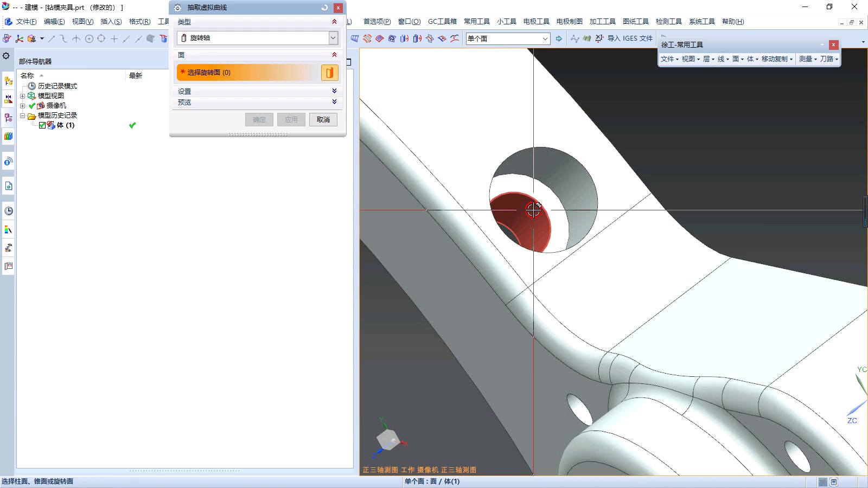This screenshot has width=868, height=488.
Task: Open the 电极工具 menu
Action: click(536, 22)
